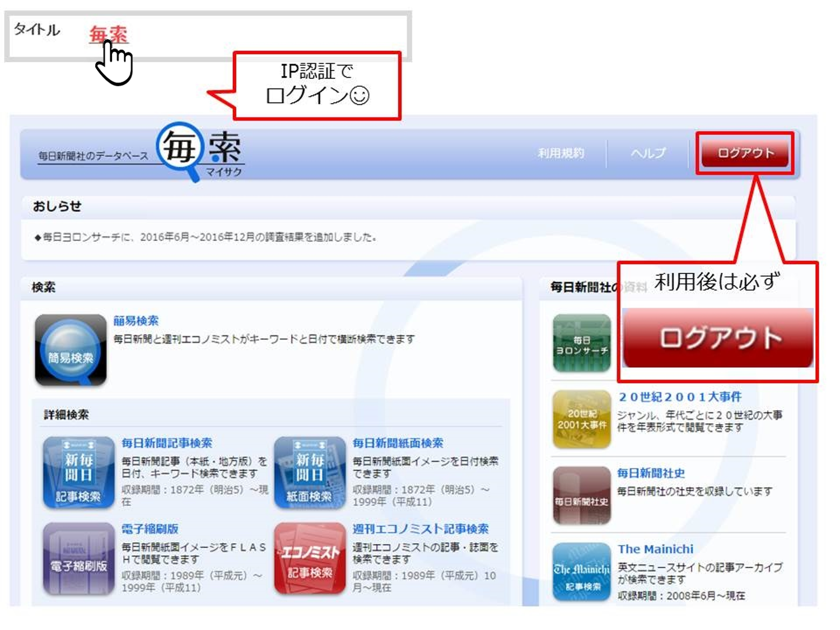
Task: Open the 毎日新聞 紙面検索 icon
Action: pos(310,473)
